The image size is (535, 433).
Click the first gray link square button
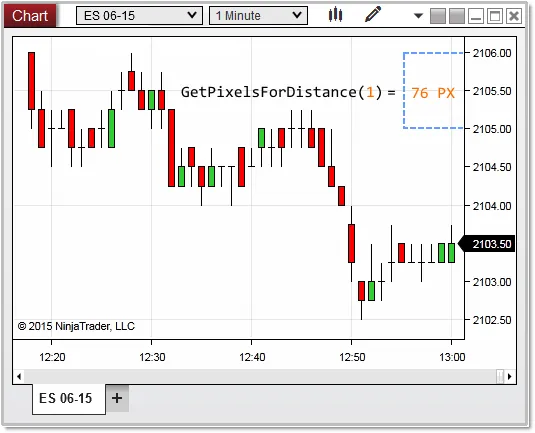click(x=438, y=16)
